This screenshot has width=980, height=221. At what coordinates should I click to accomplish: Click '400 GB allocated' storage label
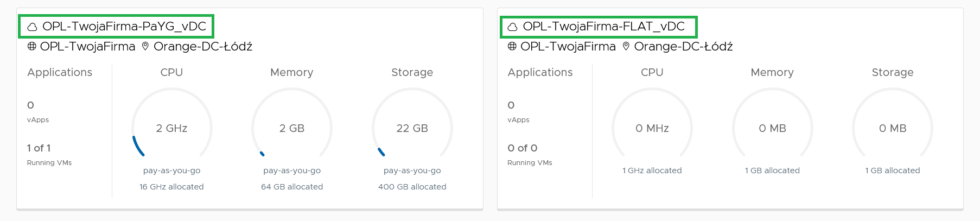pyautogui.click(x=412, y=187)
